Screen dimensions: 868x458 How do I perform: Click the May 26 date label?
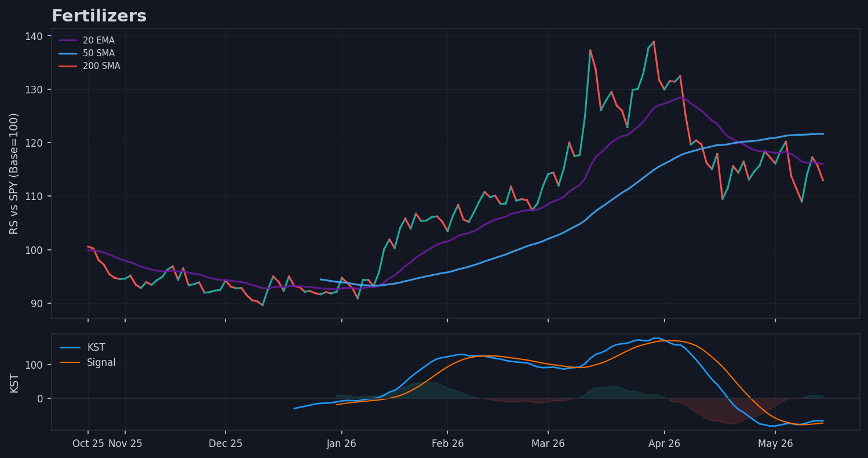775,444
